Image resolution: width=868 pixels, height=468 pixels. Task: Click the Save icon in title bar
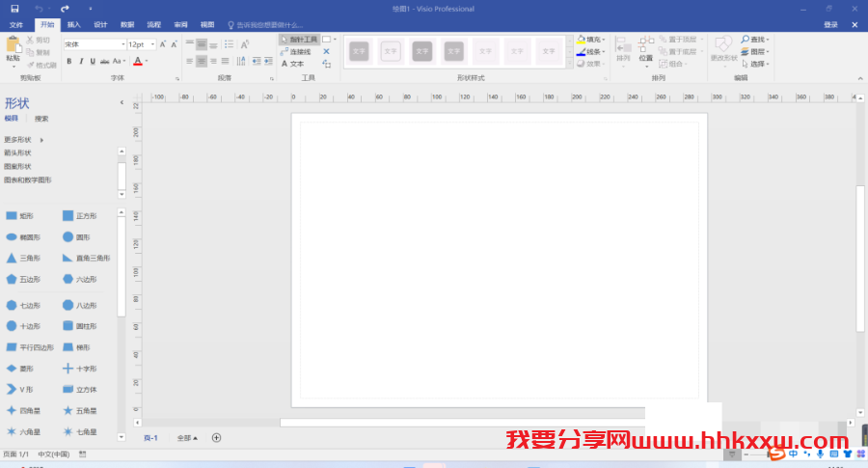[14, 9]
